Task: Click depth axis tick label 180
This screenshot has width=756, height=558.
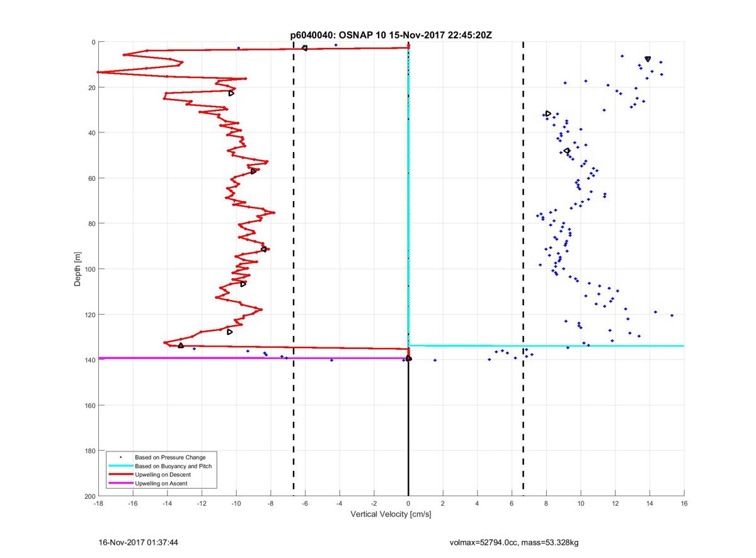Action: tap(89, 451)
